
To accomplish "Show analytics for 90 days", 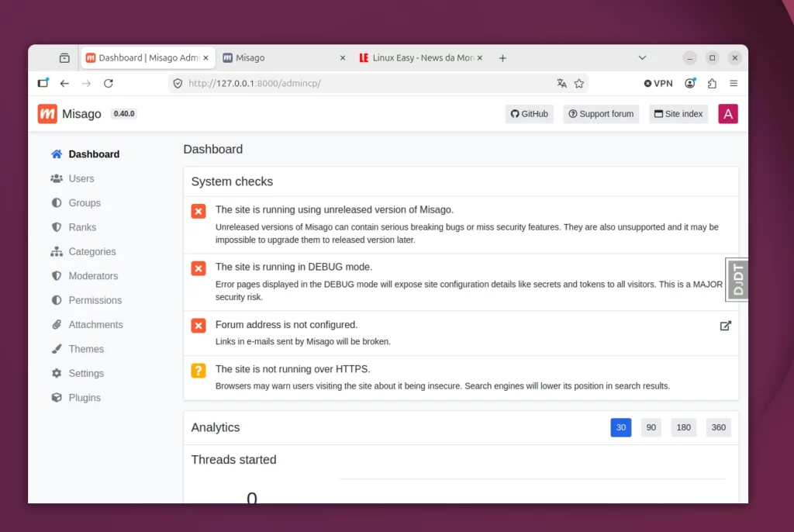I will coord(651,427).
